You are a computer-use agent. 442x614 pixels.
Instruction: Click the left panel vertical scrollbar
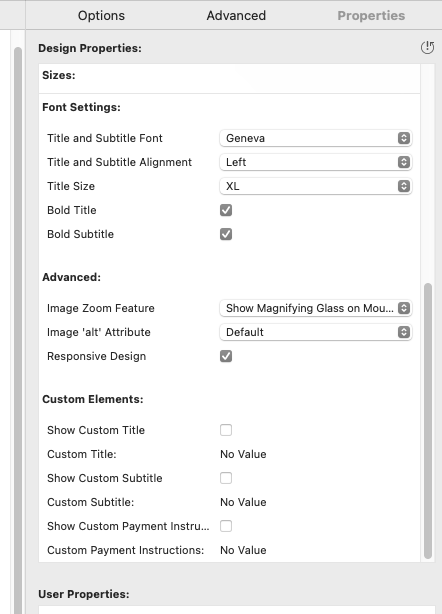coord(18,330)
